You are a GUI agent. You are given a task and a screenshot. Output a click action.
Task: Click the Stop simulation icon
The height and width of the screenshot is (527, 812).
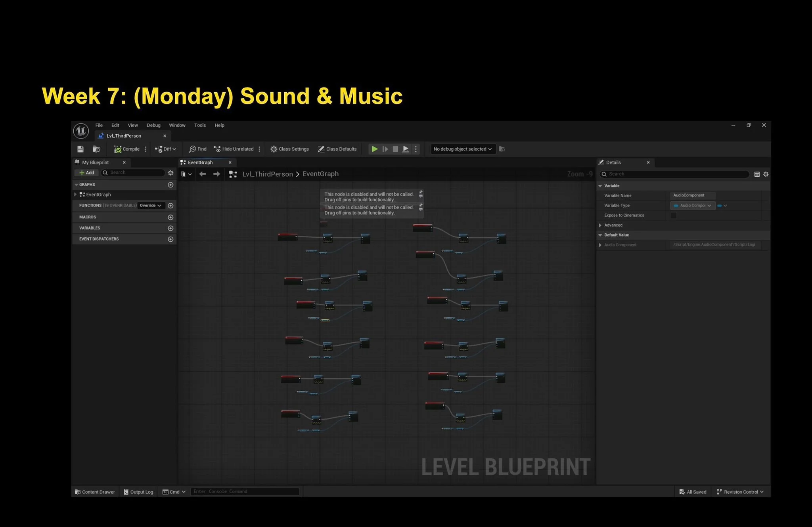395,149
